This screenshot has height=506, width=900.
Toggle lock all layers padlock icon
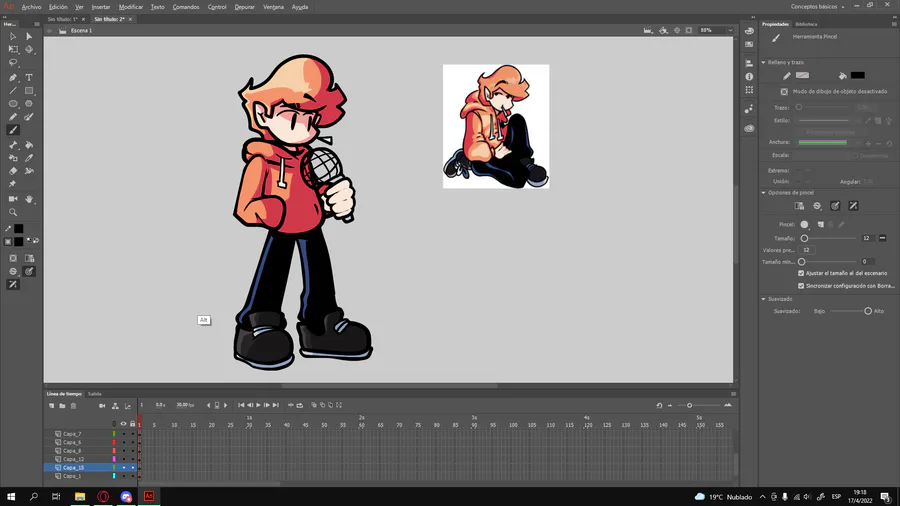pos(133,424)
